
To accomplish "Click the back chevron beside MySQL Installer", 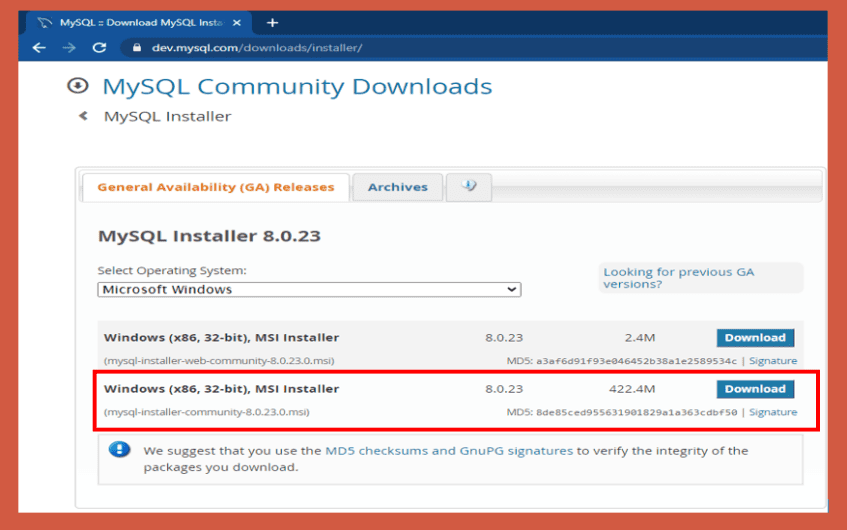I will pyautogui.click(x=83, y=116).
